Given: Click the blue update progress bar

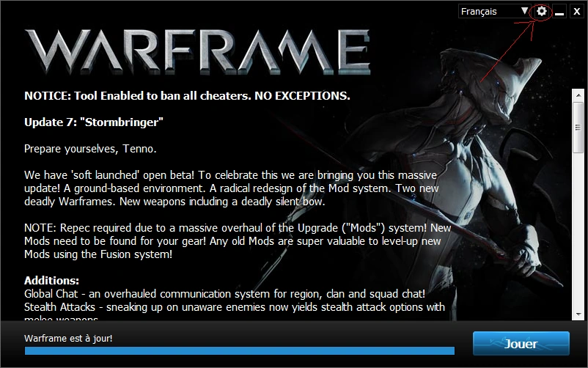Looking at the screenshot, I should click(x=239, y=350).
